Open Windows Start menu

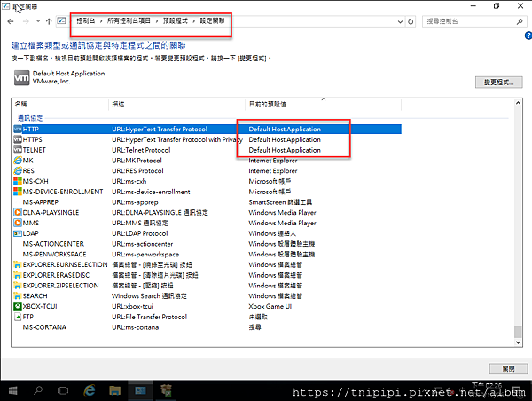[x=13, y=390]
